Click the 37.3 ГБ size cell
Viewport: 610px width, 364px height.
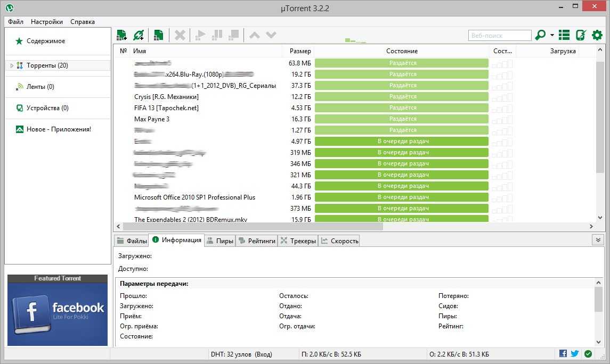[300, 86]
